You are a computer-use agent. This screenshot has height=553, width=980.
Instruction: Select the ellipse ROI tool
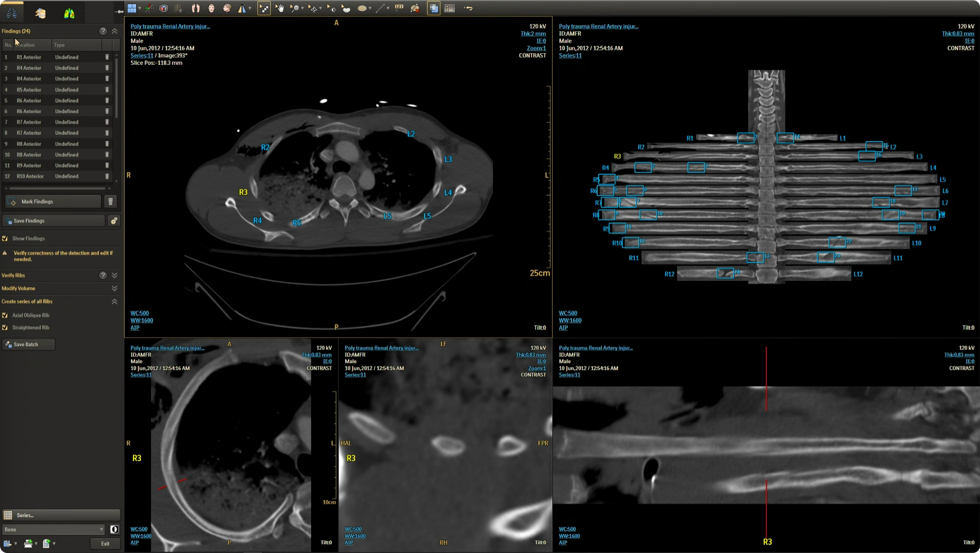[362, 8]
